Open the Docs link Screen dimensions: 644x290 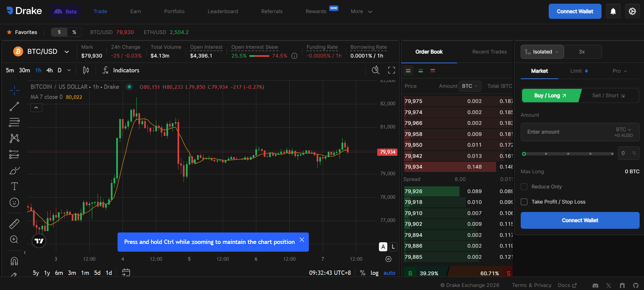pos(567,285)
